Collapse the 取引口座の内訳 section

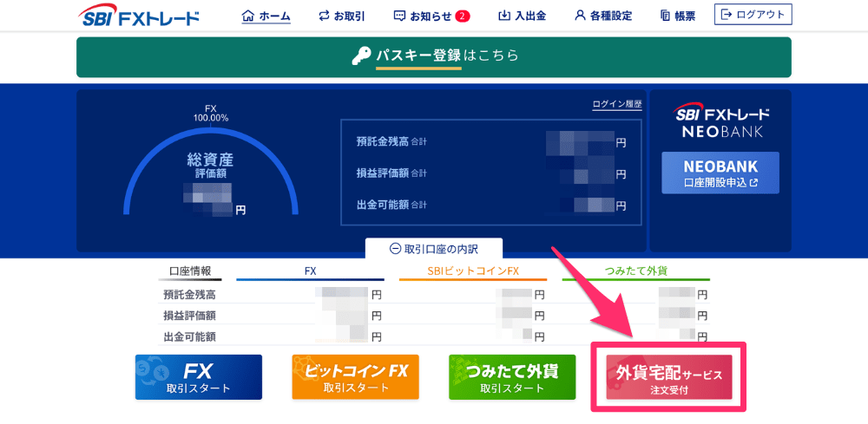[x=433, y=249]
